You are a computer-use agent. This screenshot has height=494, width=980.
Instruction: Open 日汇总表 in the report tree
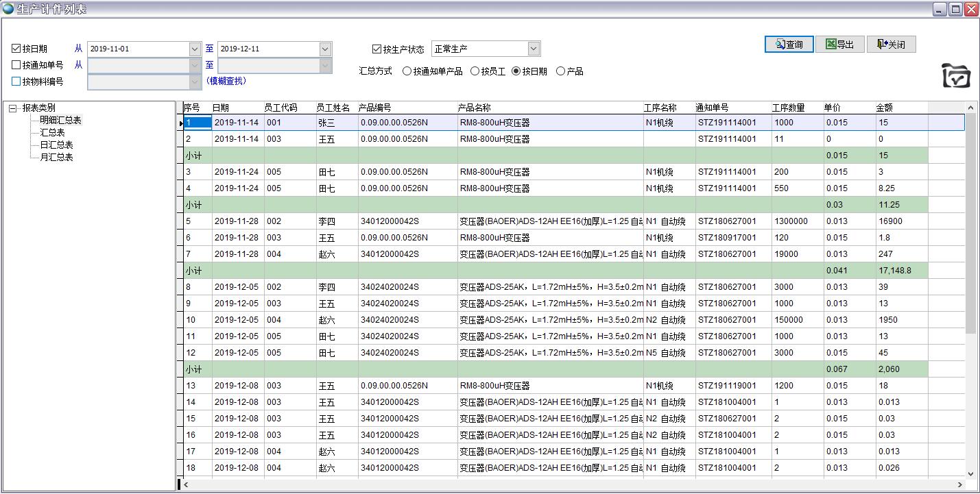(x=56, y=145)
